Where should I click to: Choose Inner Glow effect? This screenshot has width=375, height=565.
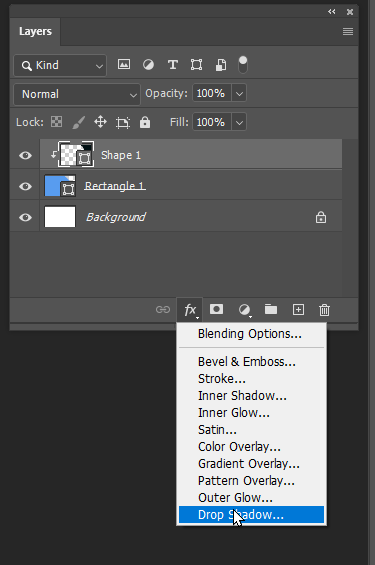234,412
